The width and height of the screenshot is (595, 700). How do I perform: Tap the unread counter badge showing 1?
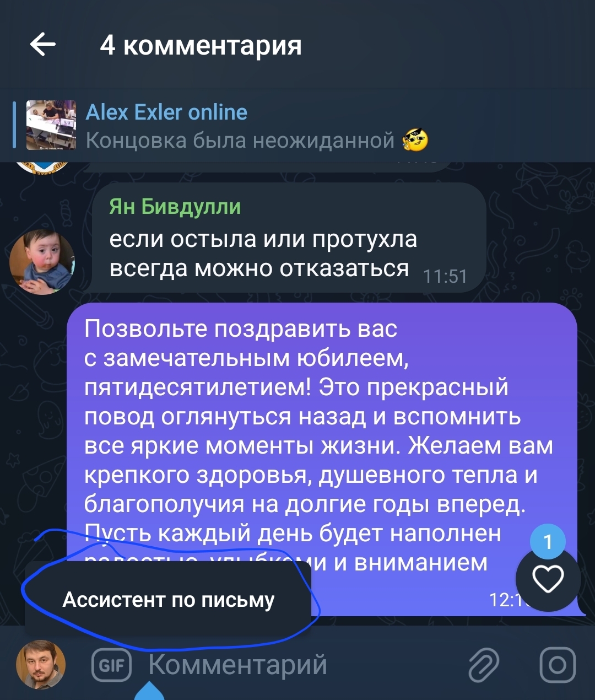tap(548, 541)
